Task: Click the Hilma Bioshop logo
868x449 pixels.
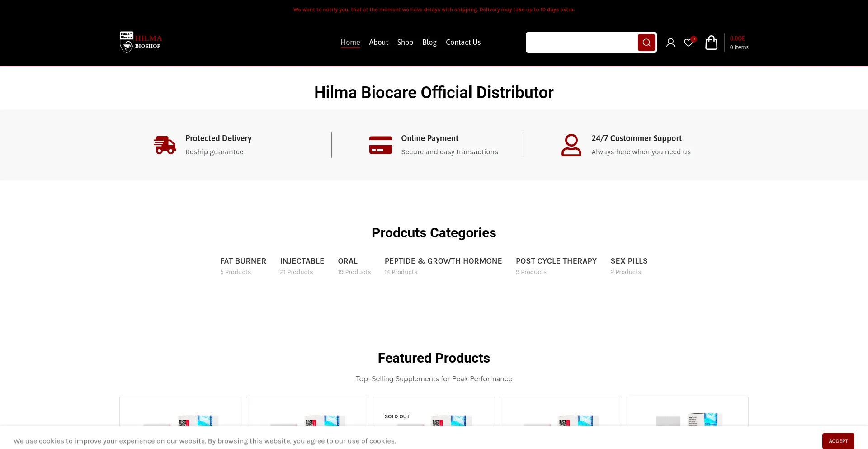Action: (x=141, y=42)
